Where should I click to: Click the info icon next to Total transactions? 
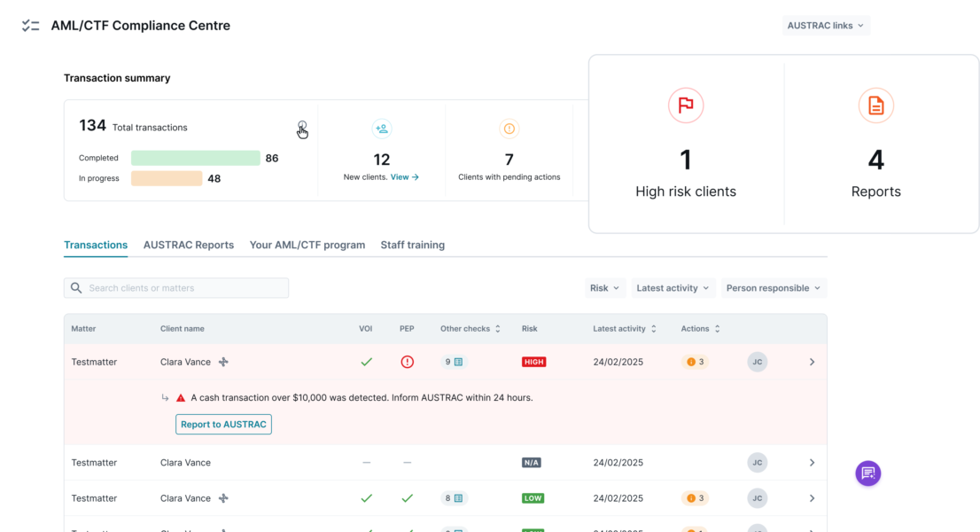tap(302, 126)
